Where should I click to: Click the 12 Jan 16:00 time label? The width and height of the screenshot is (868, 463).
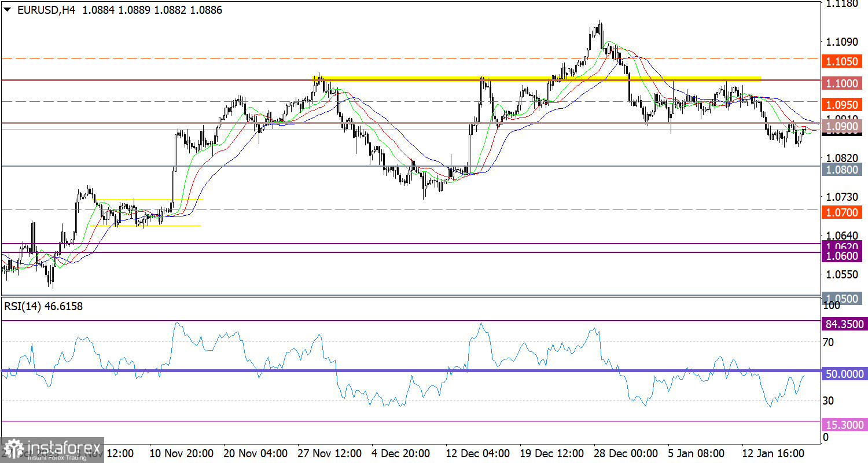pos(774,453)
